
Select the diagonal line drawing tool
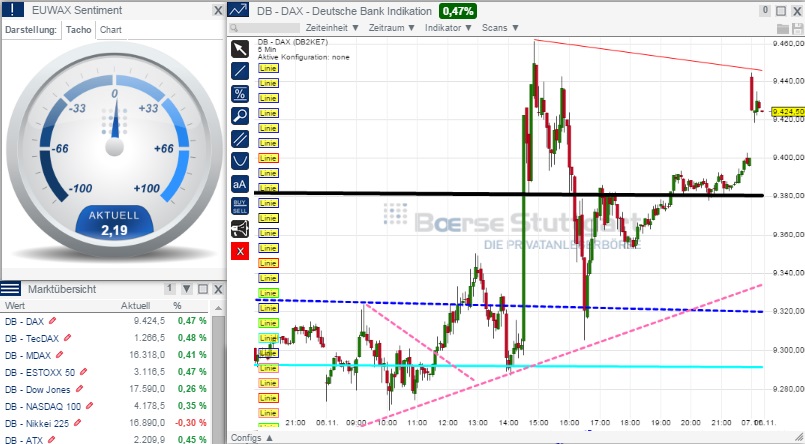click(x=240, y=71)
